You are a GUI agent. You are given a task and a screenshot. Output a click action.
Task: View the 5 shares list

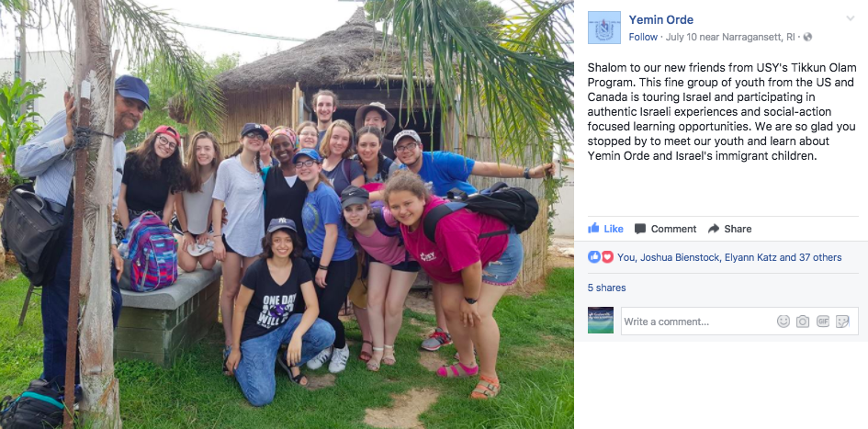click(x=607, y=288)
